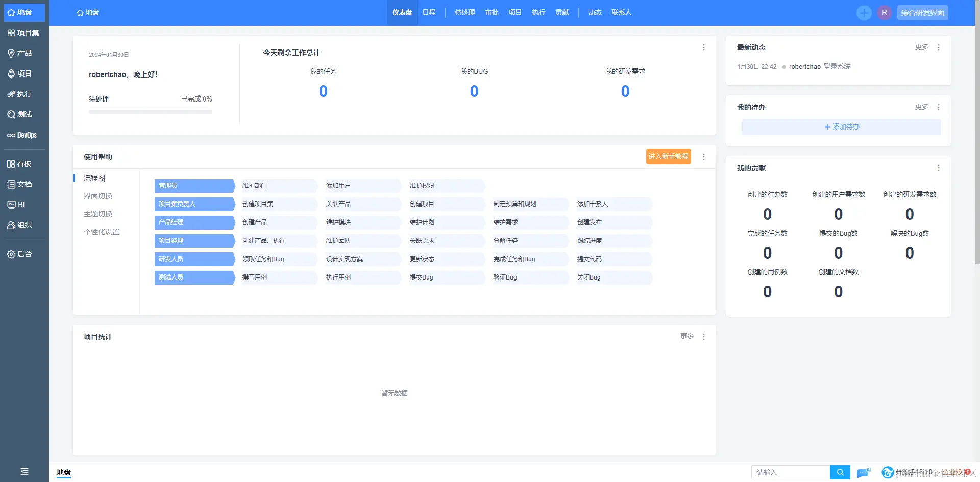Screen dimensions: 980x482
Task: Click the 测试人员 role label
Action: 194,277
